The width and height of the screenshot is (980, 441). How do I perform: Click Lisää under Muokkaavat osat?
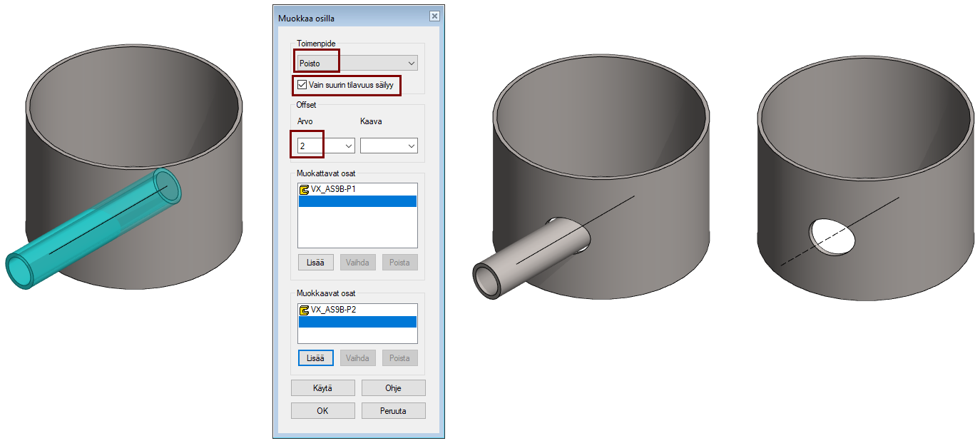pyautogui.click(x=315, y=358)
